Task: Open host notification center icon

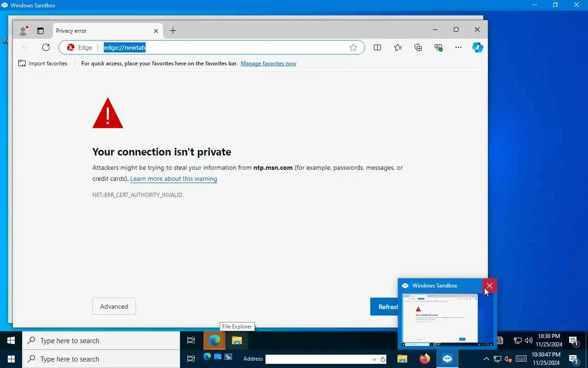Action: [574, 359]
